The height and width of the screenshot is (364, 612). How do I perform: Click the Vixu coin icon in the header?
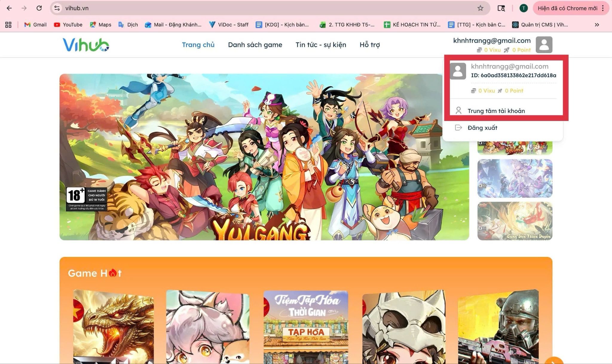[479, 50]
